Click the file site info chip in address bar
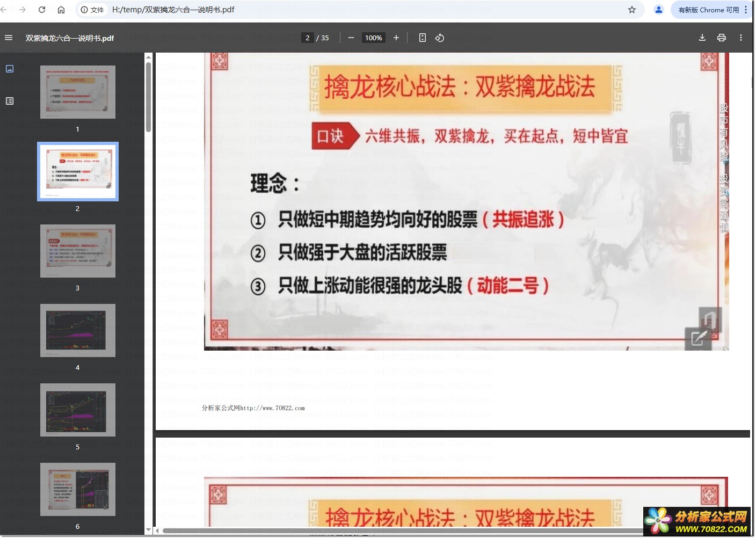The height and width of the screenshot is (538, 756). (x=92, y=10)
